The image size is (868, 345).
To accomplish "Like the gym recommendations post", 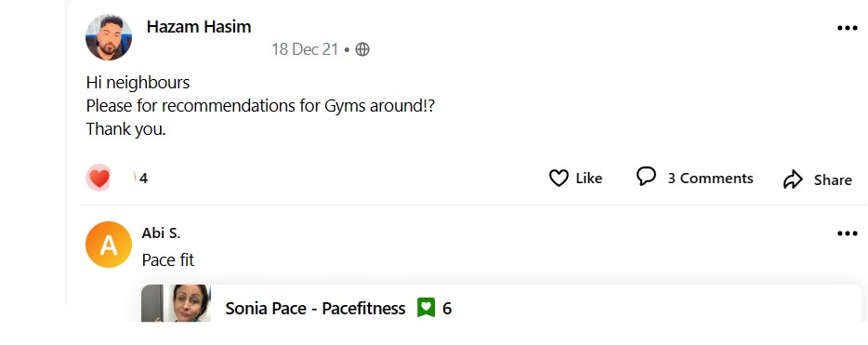I will click(575, 179).
